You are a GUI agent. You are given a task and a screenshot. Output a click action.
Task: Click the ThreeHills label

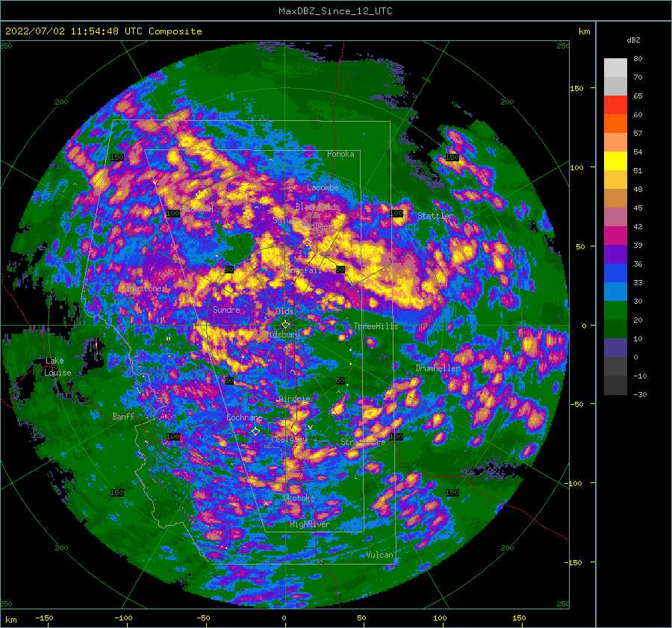pos(376,326)
